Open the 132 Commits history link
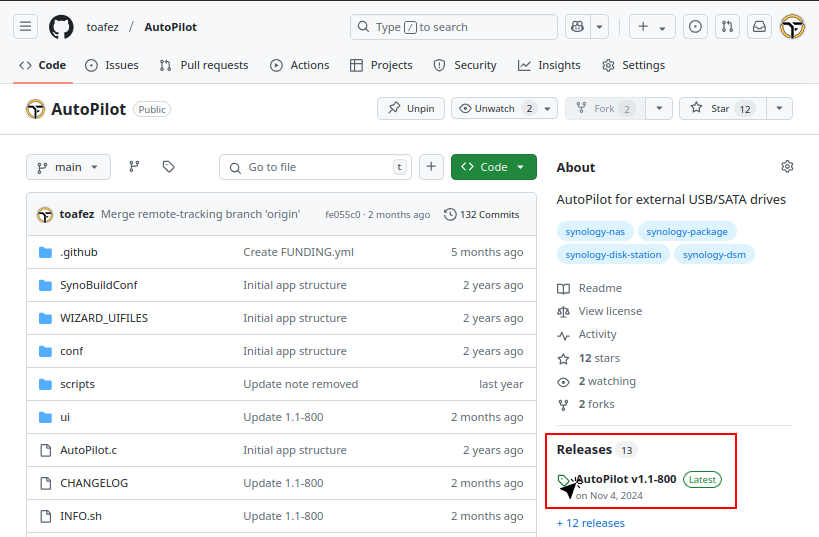This screenshot has height=537, width=819. pyautogui.click(x=482, y=215)
